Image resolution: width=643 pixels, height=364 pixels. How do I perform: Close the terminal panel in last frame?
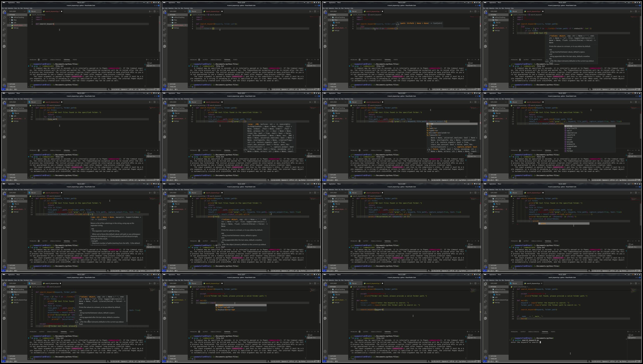(639, 332)
